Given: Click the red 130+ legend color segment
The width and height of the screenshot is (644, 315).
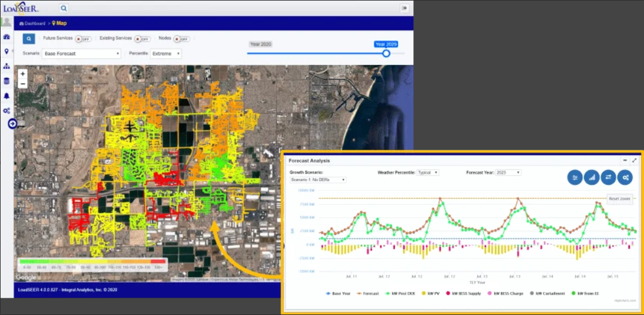Looking at the screenshot, I should (x=158, y=261).
